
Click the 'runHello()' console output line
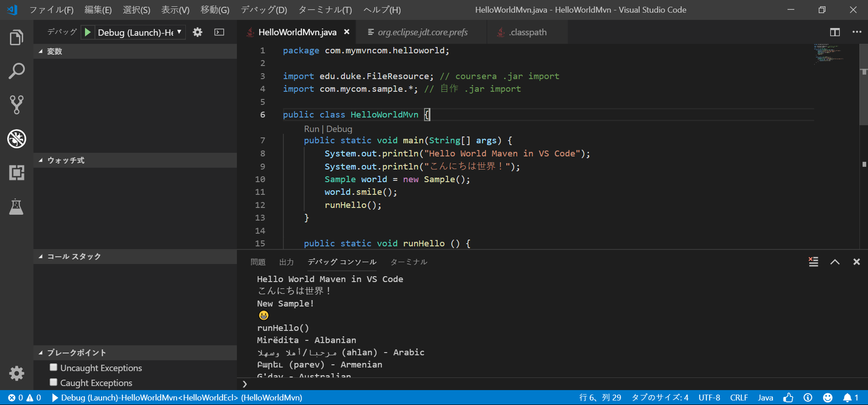(x=283, y=328)
